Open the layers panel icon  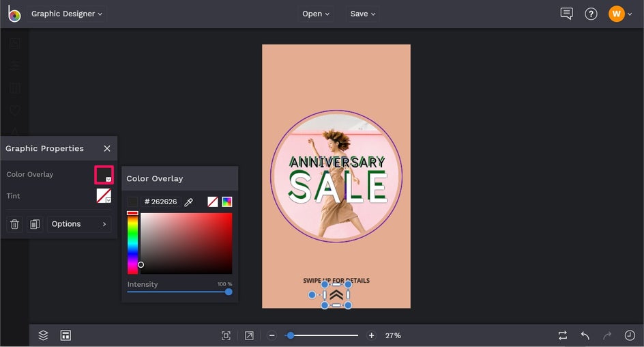44,335
